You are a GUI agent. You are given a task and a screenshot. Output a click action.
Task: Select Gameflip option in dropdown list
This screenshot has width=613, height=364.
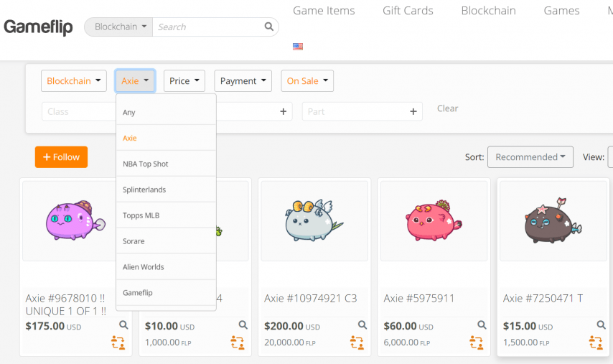pos(166,293)
